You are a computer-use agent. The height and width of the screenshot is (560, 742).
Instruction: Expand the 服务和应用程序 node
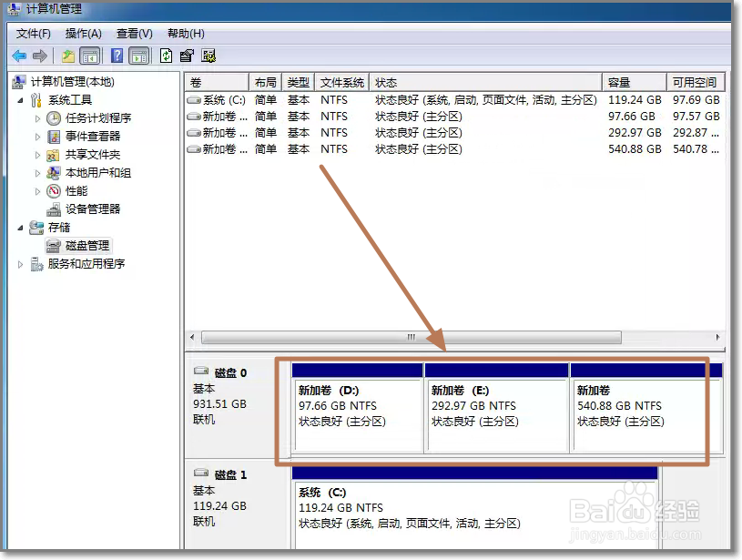tap(20, 264)
